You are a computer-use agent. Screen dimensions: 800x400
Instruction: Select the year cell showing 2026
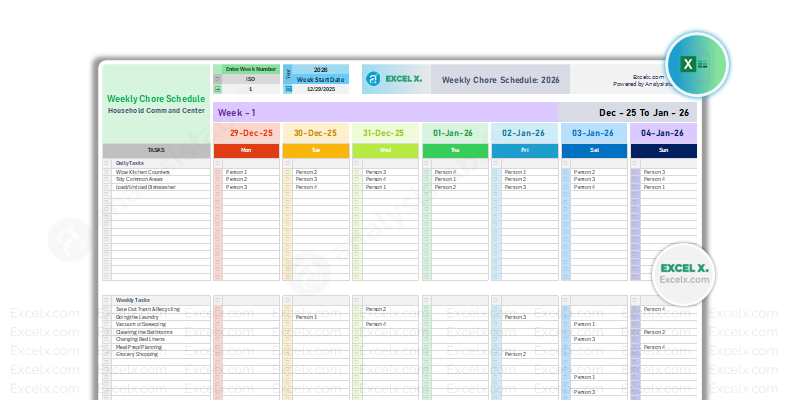pyautogui.click(x=320, y=69)
